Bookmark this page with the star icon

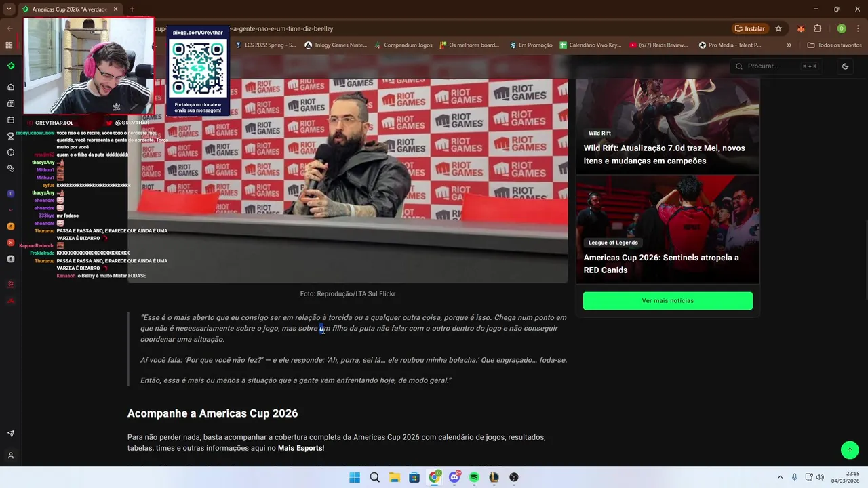tap(778, 28)
